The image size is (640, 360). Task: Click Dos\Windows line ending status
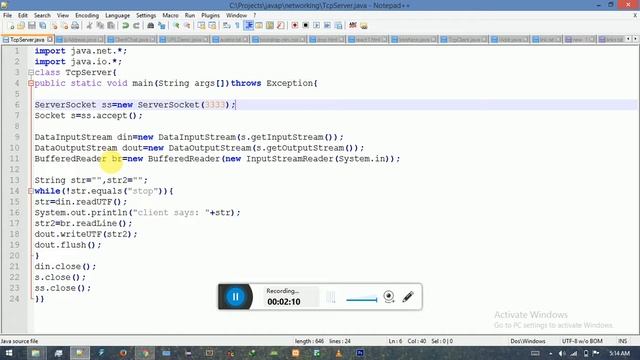coord(528,341)
